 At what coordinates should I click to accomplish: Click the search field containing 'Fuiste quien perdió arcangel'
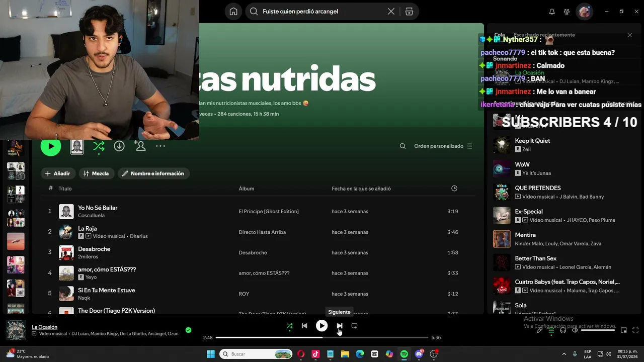click(x=322, y=12)
